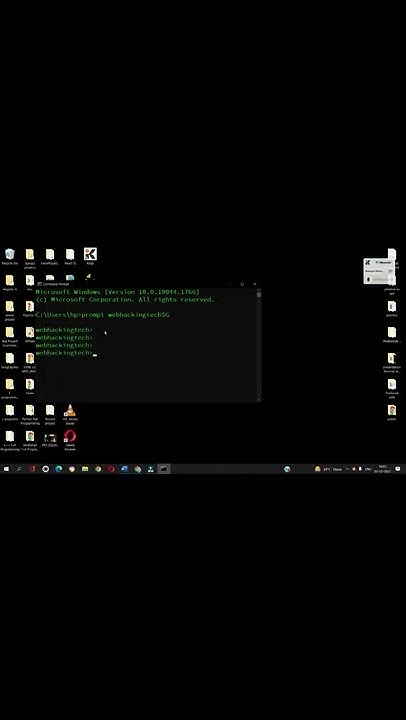Click the Command Prompt scrollbar thumb

click(x=259, y=294)
